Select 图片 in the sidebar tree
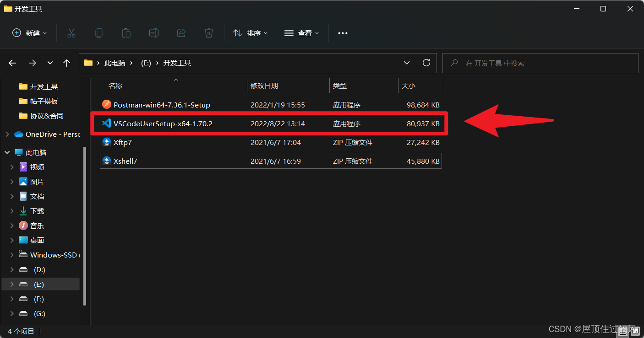 pyautogui.click(x=37, y=182)
